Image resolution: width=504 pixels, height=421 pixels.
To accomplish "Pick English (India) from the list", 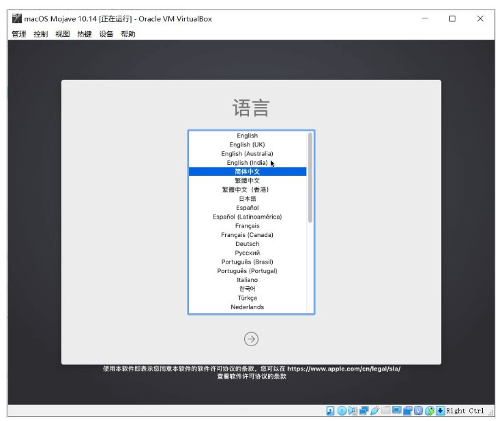I will [247, 163].
